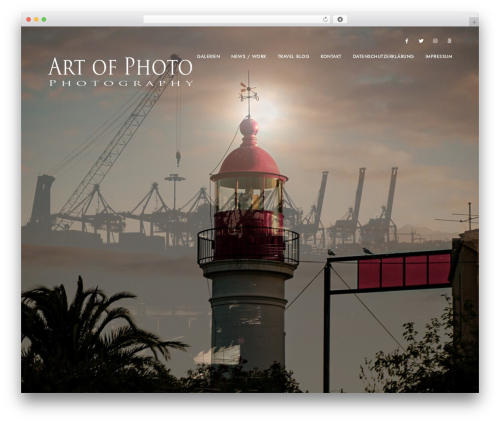Open the Facebook social icon
Image resolution: width=500 pixels, height=423 pixels.
406,41
